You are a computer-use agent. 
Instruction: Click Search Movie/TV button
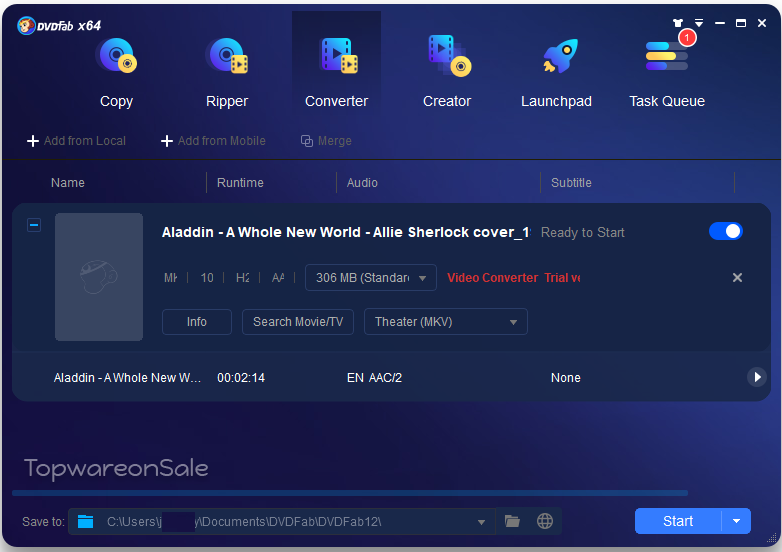[298, 322]
